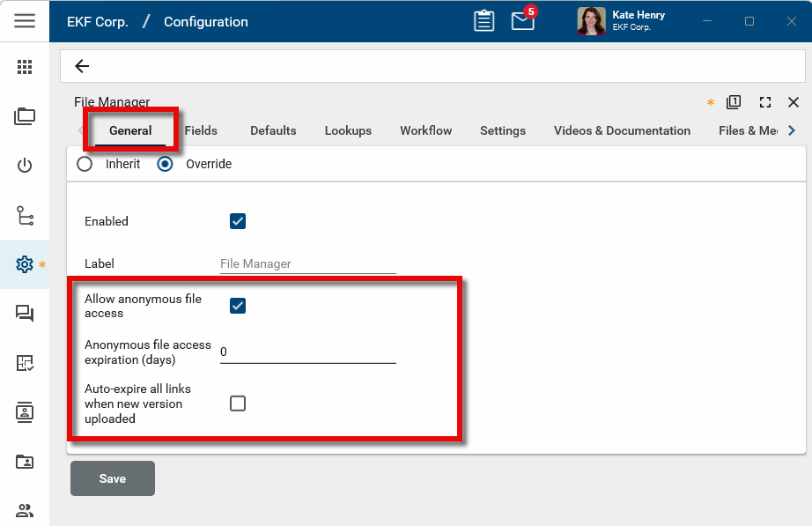Switch to the Lookups tab

tap(348, 130)
